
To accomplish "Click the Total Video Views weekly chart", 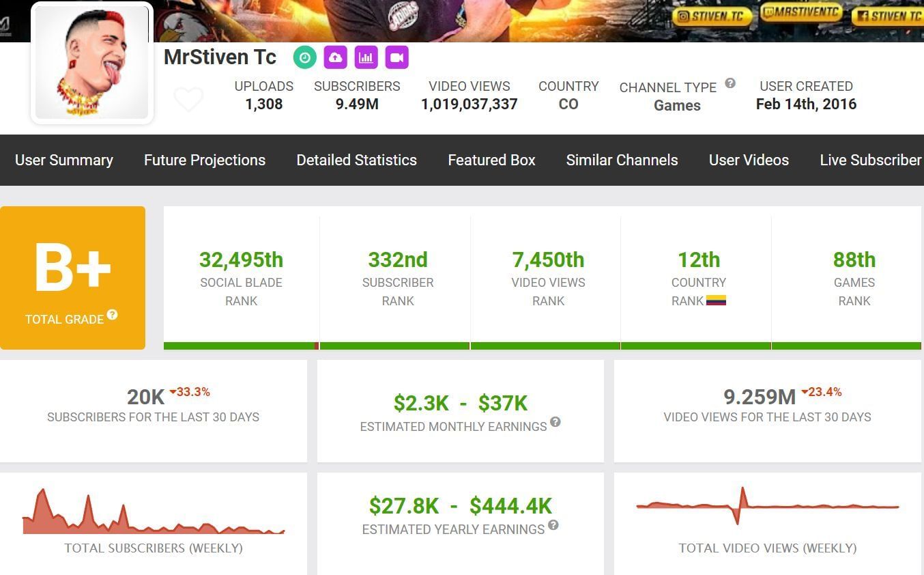I will pos(767,507).
